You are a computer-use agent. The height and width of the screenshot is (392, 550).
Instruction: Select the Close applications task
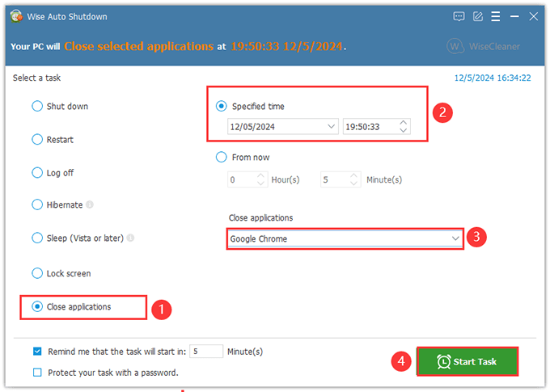(71, 307)
